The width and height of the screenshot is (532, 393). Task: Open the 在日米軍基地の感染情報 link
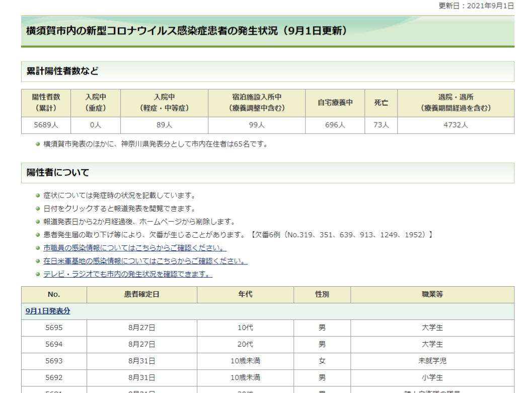145,261
